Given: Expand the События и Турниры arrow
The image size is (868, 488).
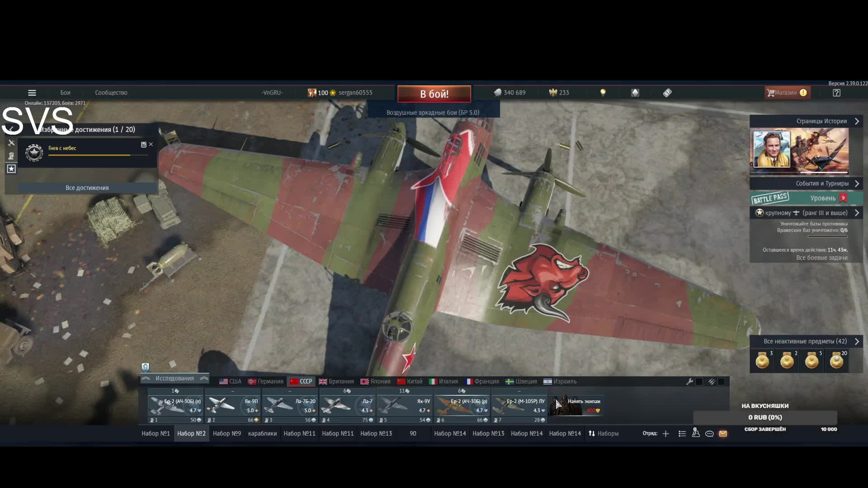Looking at the screenshot, I should tap(857, 183).
